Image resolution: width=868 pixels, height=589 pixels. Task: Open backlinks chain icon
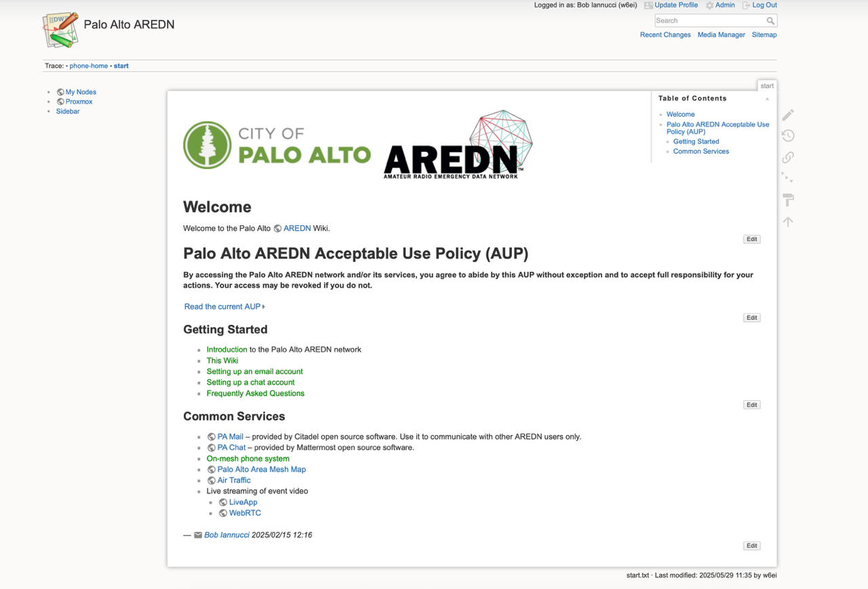pos(788,157)
